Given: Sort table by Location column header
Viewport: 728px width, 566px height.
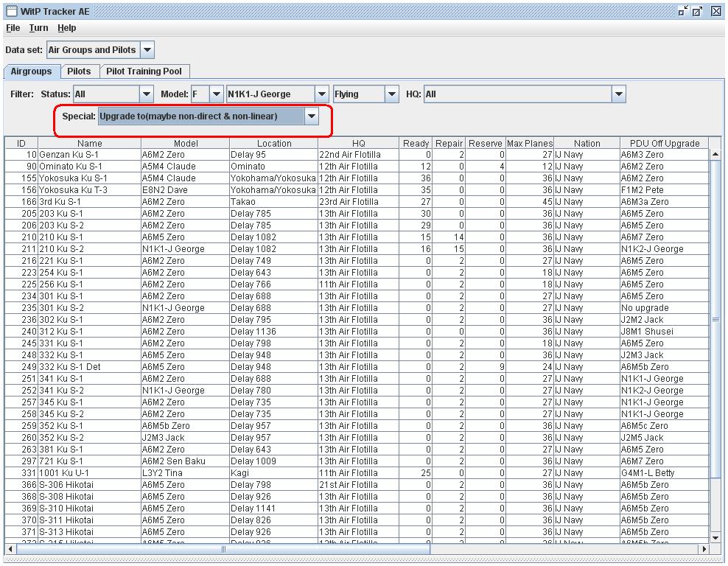Looking at the screenshot, I should pos(274,143).
